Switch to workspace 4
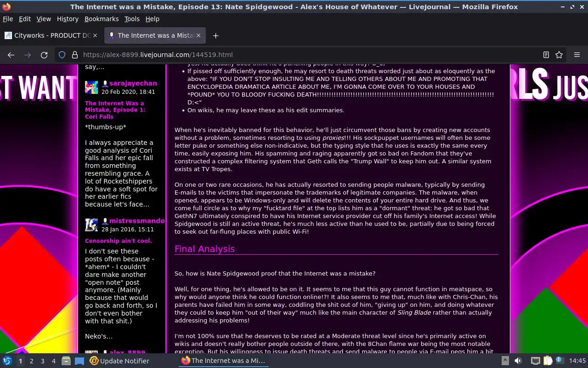588x368 pixels. tap(53, 361)
